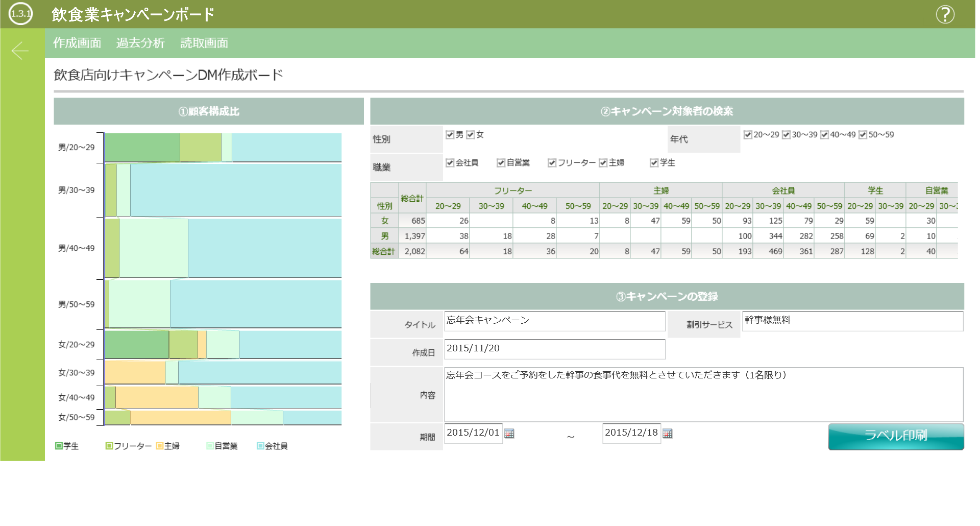Click the 内容 text area
The height and width of the screenshot is (526, 980).
[x=704, y=395]
